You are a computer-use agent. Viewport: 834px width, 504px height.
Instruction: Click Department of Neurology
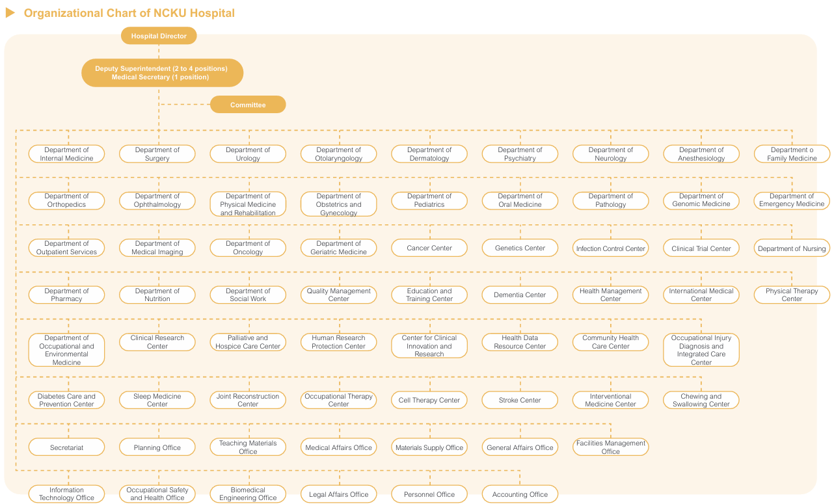click(x=611, y=154)
